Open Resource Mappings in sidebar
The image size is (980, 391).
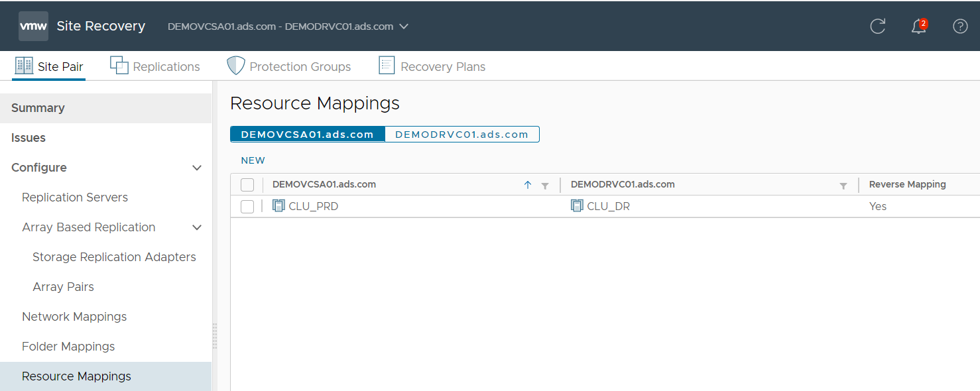point(105,376)
